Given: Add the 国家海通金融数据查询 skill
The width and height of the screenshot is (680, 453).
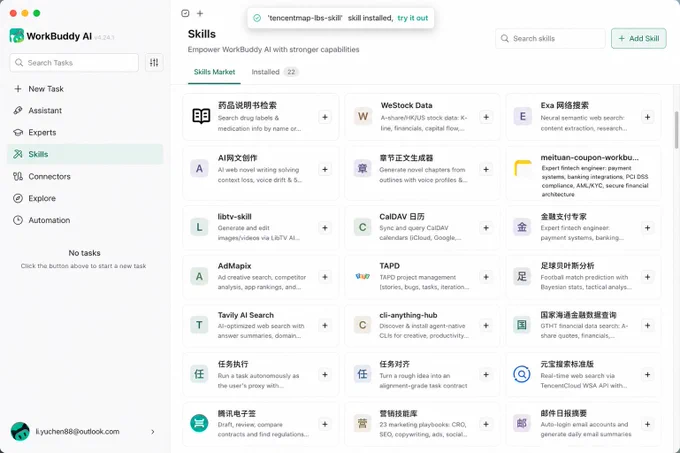Looking at the screenshot, I should 647,325.
